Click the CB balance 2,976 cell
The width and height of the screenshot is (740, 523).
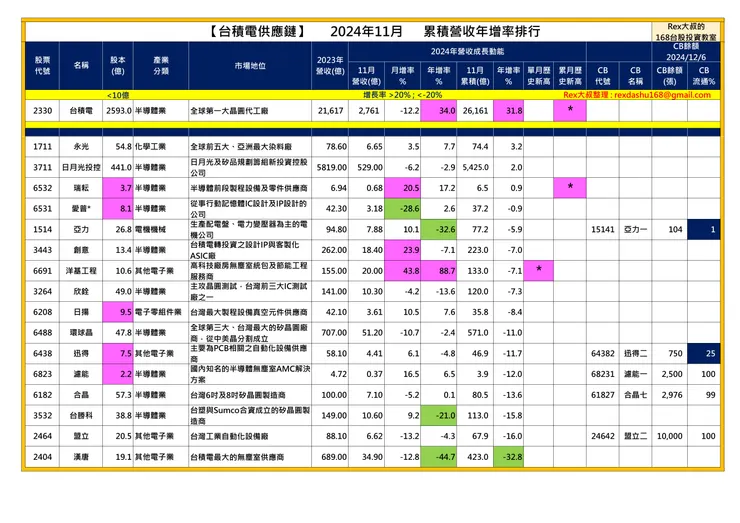click(669, 395)
